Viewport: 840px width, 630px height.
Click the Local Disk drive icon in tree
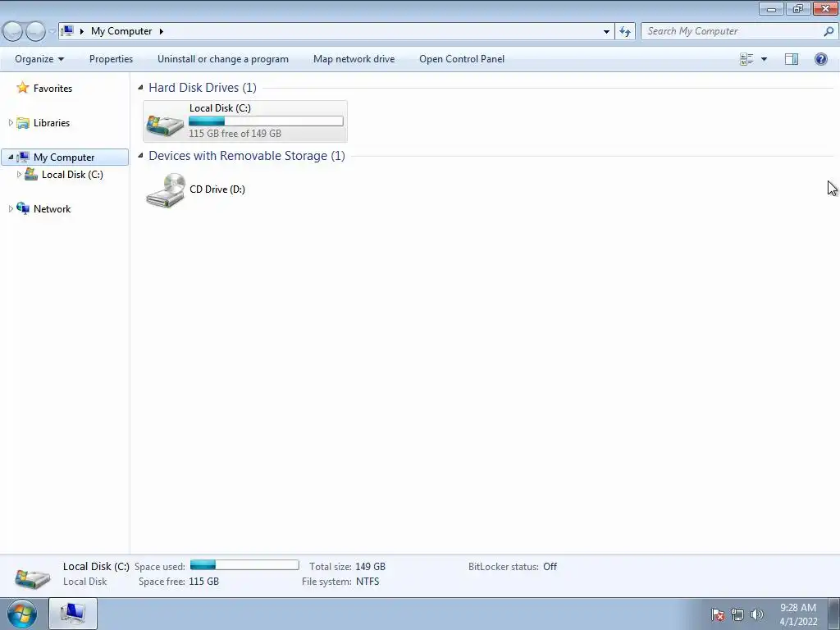tap(31, 174)
